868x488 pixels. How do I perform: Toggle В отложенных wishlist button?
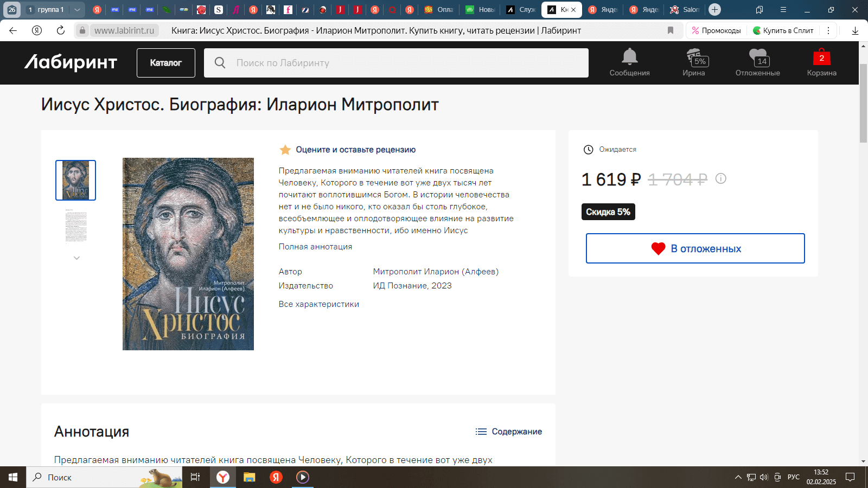tap(695, 248)
